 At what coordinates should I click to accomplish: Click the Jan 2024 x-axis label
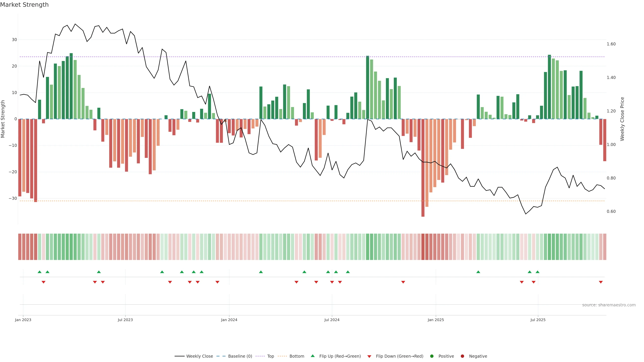[x=229, y=320]
